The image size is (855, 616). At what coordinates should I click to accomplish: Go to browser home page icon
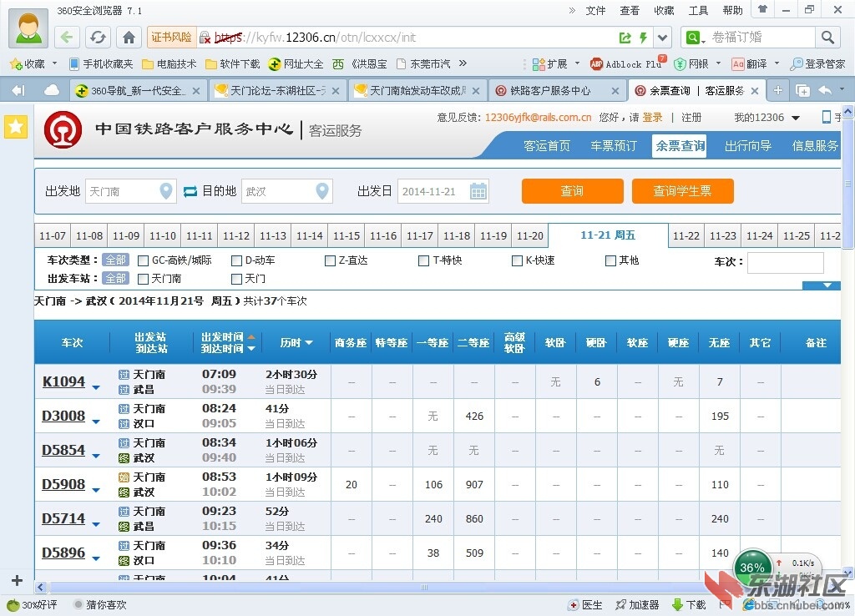click(129, 38)
